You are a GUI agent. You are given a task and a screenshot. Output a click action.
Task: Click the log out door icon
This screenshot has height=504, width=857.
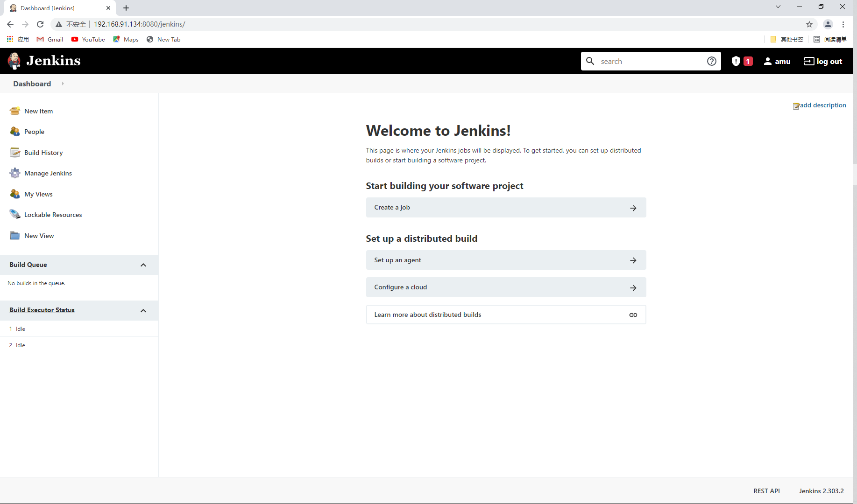click(809, 61)
